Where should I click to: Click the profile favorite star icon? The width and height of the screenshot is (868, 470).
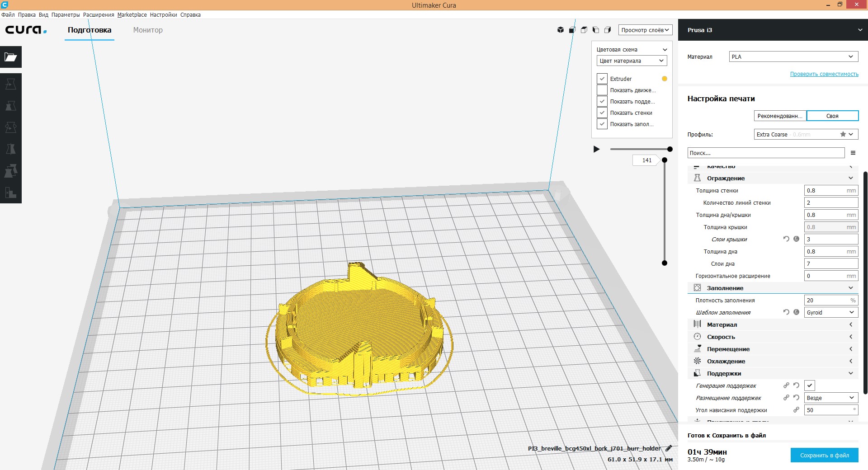(843, 134)
